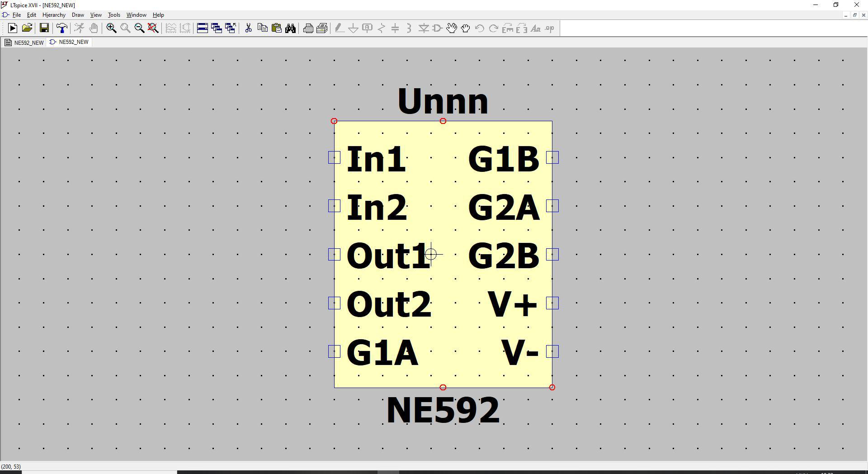Open a file with the folder icon
The height and width of the screenshot is (474, 868).
pos(27,28)
